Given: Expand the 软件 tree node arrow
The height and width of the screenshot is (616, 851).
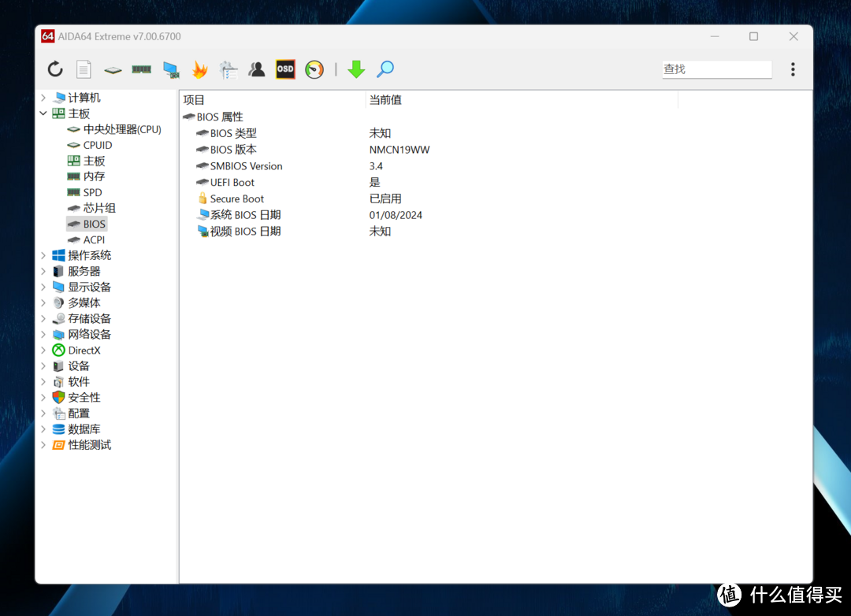Looking at the screenshot, I should pos(43,381).
